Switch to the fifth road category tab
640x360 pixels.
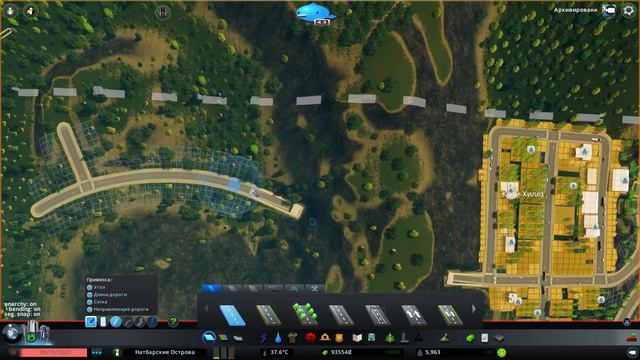(293, 289)
